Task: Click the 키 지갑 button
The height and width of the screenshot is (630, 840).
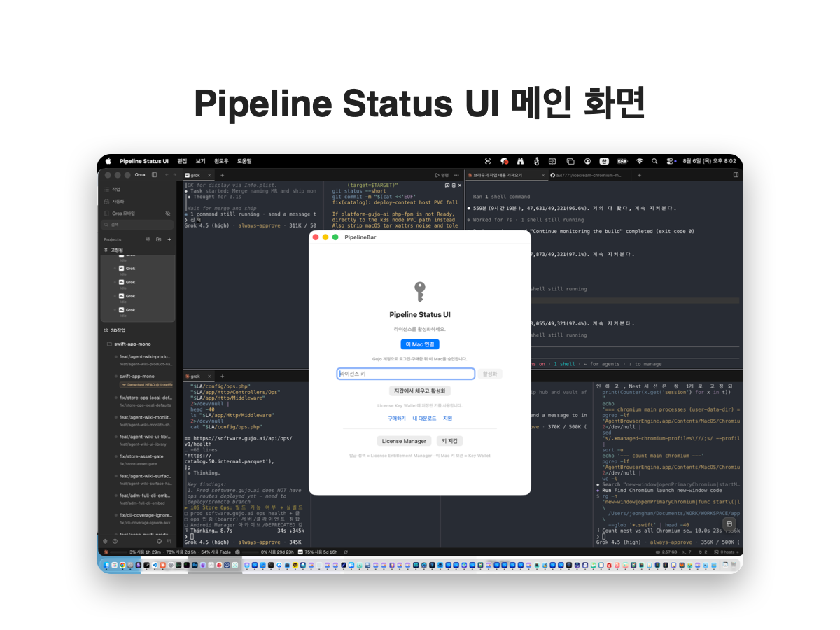Action: click(x=449, y=441)
